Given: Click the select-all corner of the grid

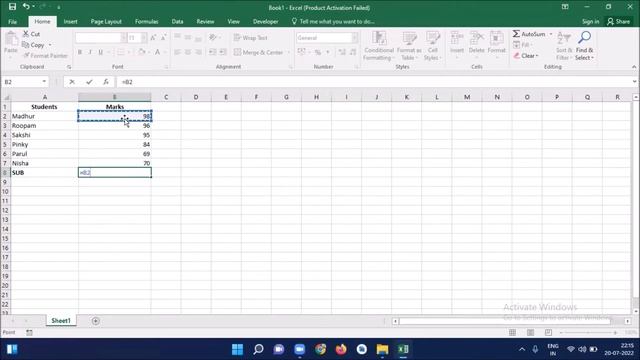Looking at the screenshot, I should (5, 97).
